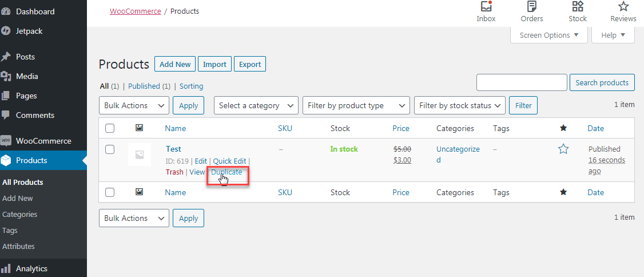Expand the Screen Options panel
The height and width of the screenshot is (277, 644).
(548, 35)
